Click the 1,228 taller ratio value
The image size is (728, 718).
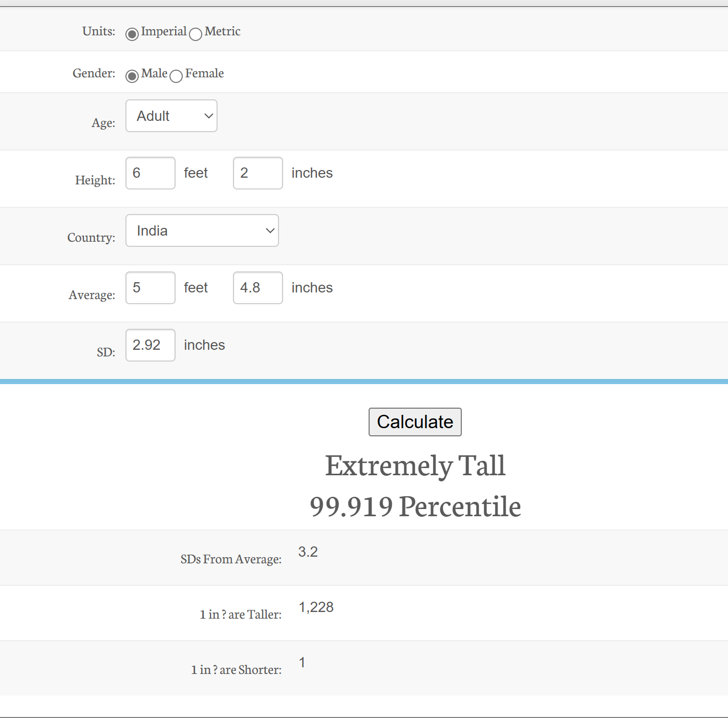316,607
